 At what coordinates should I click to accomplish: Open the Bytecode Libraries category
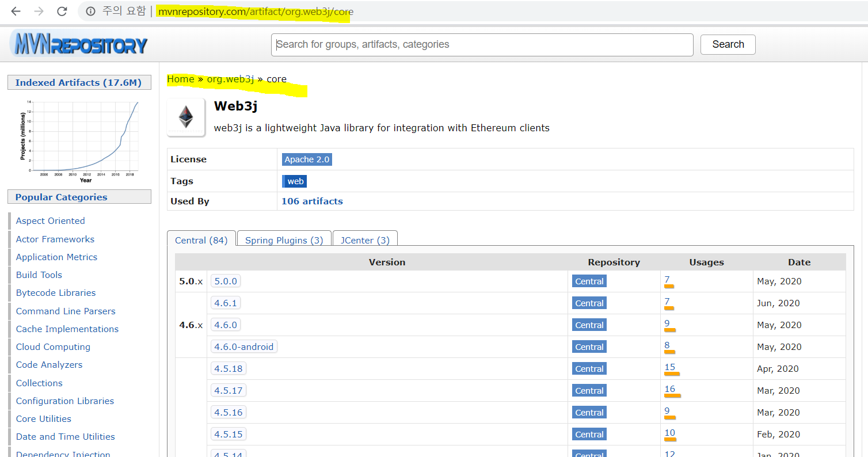56,293
